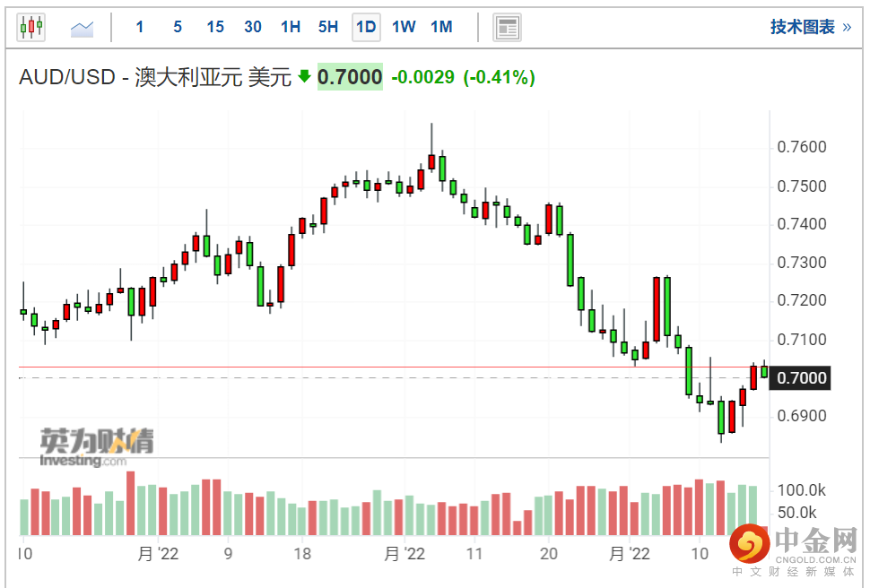Select the 1D daily timeframe
870x588 pixels.
[x=366, y=27]
